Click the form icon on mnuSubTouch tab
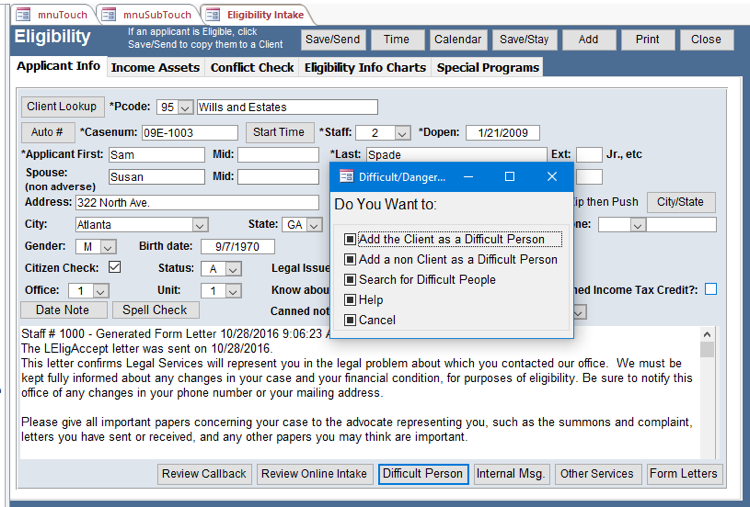This screenshot has width=750, height=507. click(x=108, y=14)
